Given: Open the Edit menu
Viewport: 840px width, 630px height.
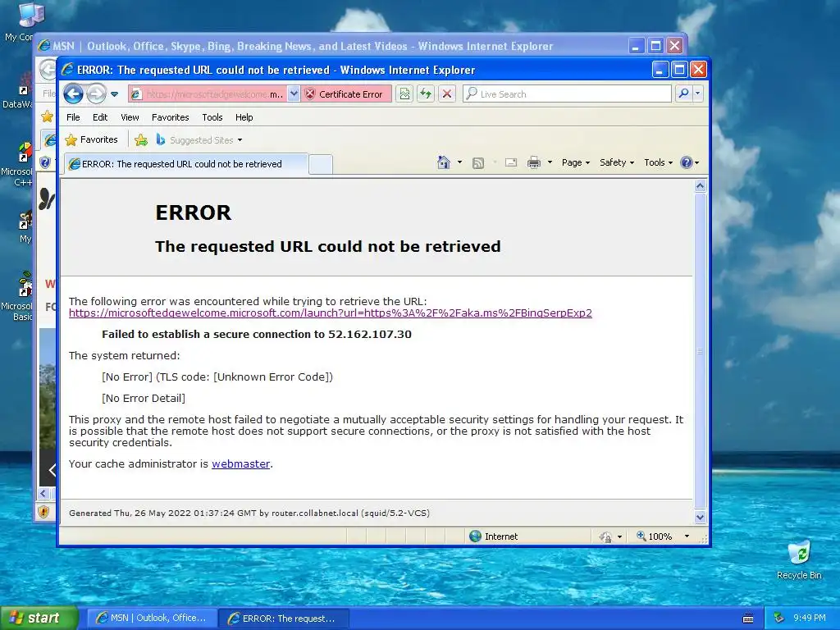Looking at the screenshot, I should tap(99, 117).
